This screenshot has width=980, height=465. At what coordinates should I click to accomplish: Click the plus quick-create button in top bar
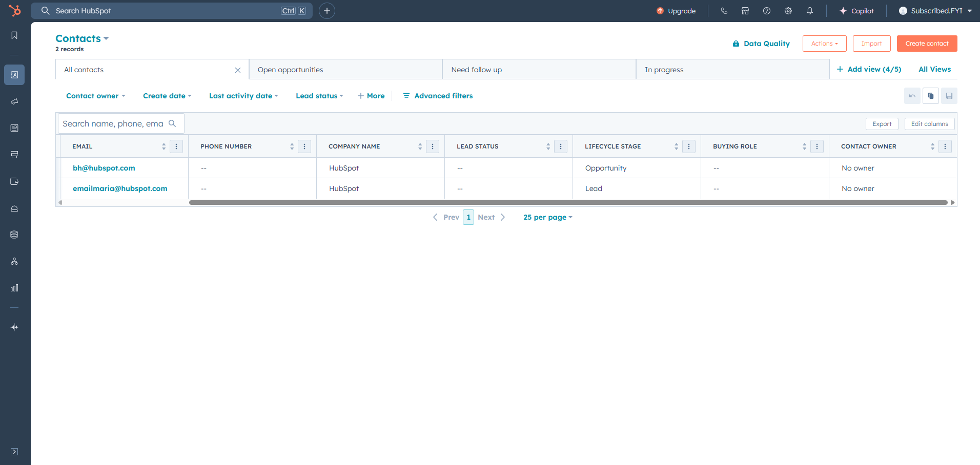click(x=327, y=11)
